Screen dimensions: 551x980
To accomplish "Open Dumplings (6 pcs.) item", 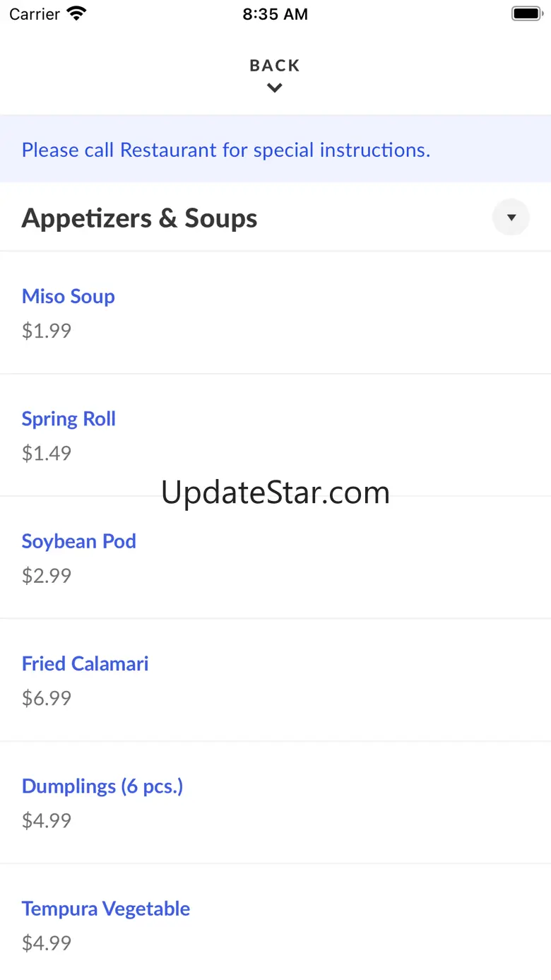I will 102,786.
